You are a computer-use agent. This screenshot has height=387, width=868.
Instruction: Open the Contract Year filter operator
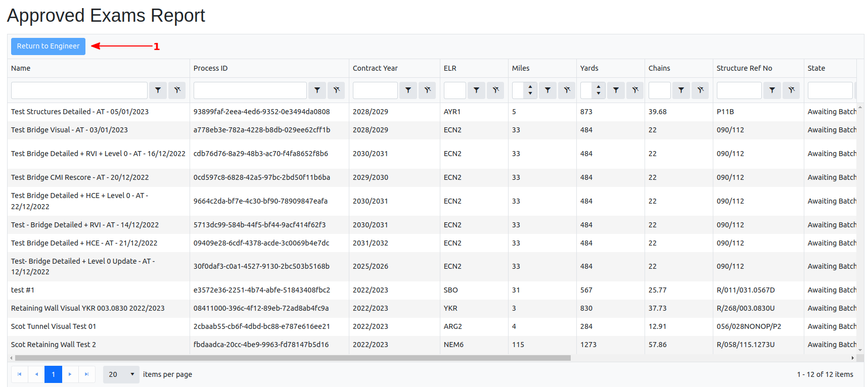coord(408,90)
